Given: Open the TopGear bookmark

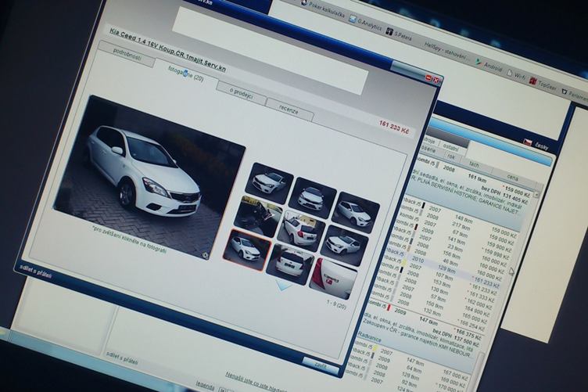Looking at the screenshot, I should pos(543,84).
